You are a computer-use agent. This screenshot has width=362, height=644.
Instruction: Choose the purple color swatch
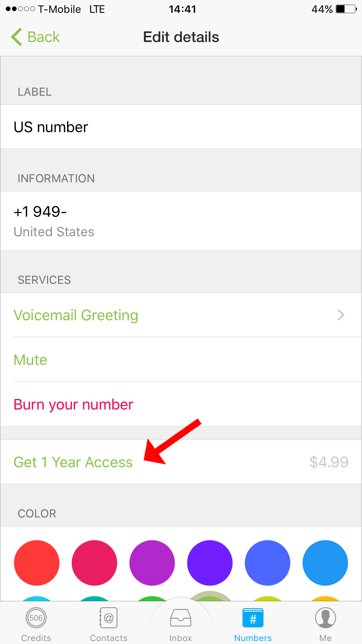coord(152,563)
